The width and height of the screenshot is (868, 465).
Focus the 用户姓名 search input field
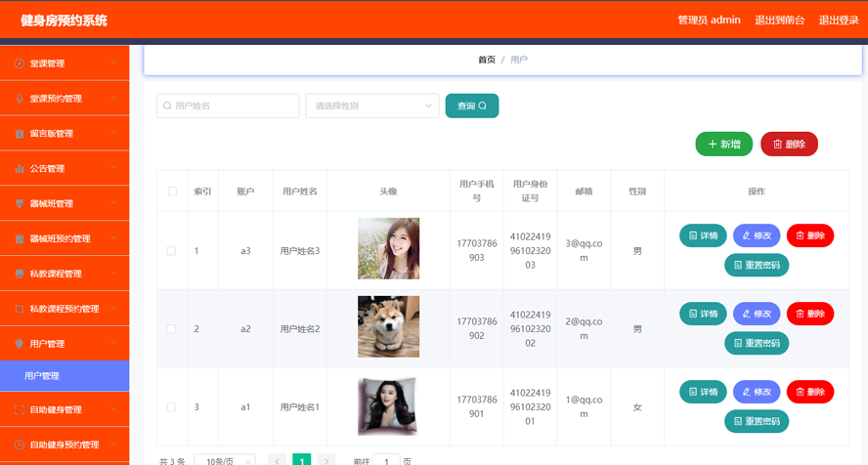click(x=228, y=106)
